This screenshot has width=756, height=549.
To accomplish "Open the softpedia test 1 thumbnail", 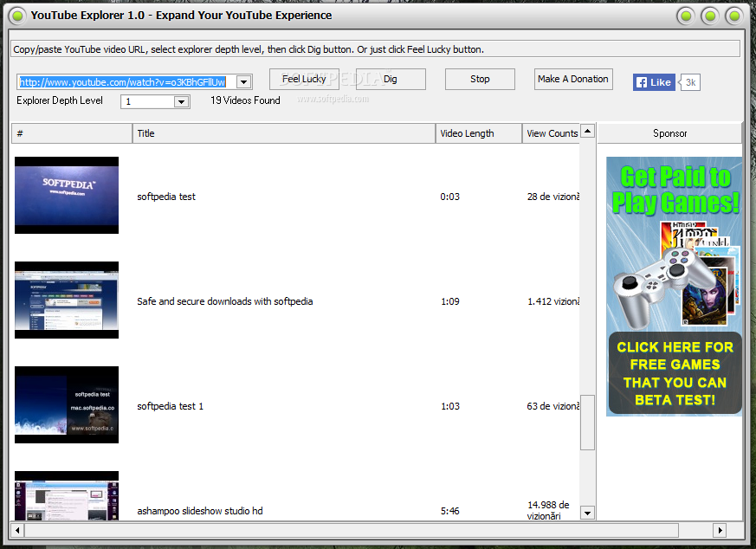I will tap(67, 405).
